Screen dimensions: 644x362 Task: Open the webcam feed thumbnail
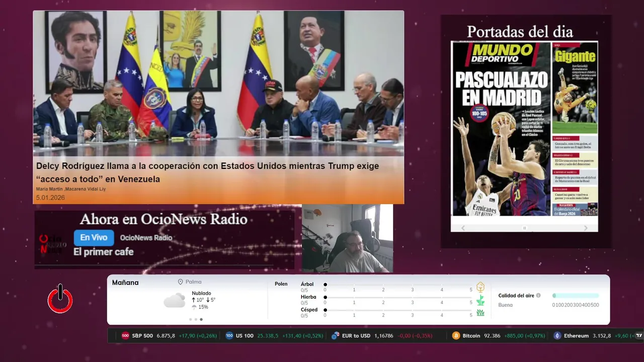(x=348, y=238)
